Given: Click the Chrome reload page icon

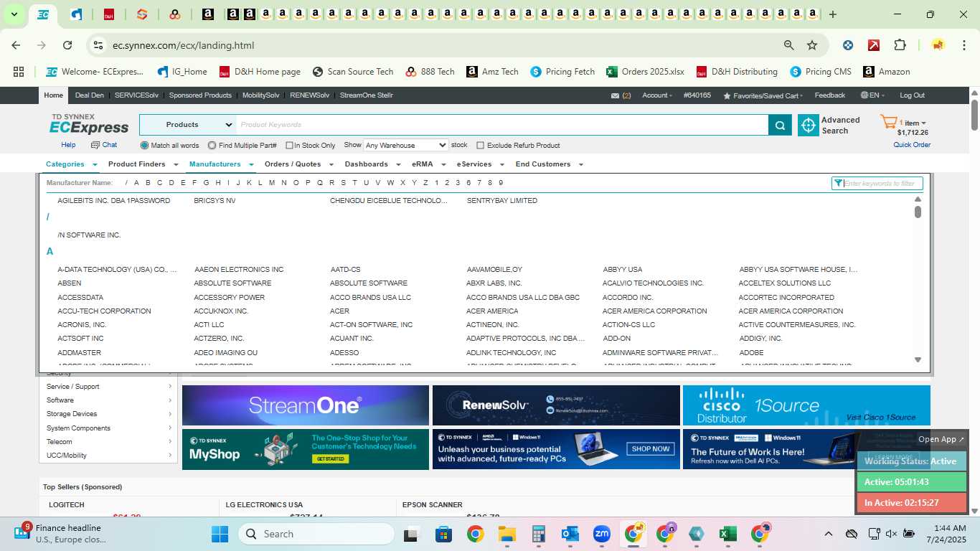Looking at the screenshot, I should pyautogui.click(x=67, y=45).
